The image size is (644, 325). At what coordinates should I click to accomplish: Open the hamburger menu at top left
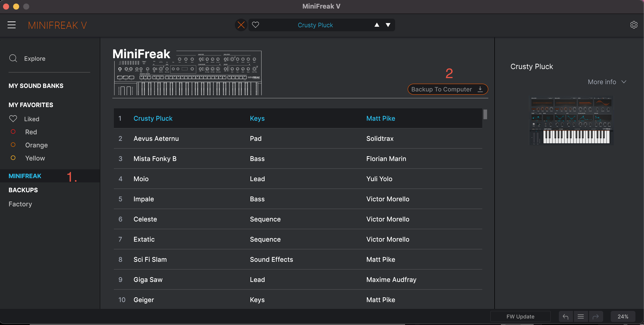[12, 25]
